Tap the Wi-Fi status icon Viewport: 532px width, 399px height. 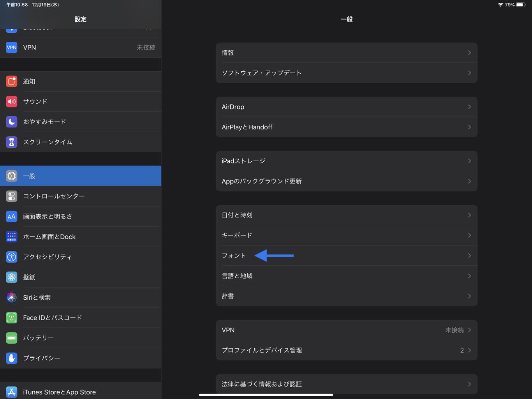point(500,5)
